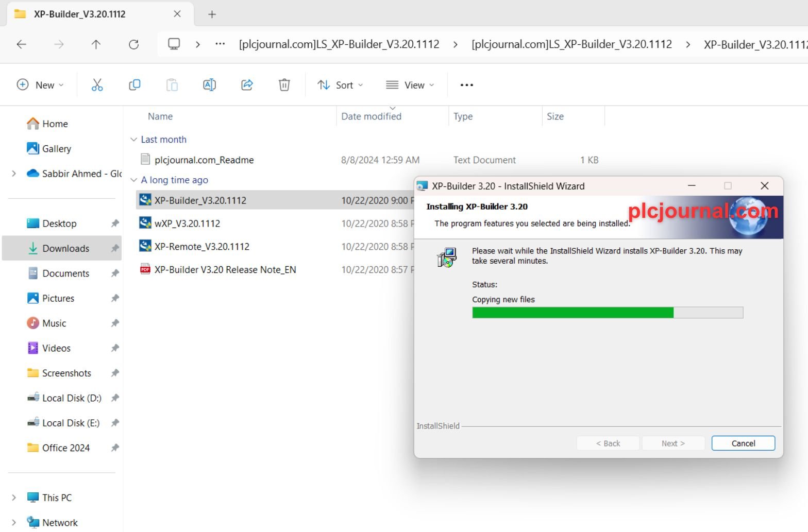Open Sabbir Ahmed OneDrive entry
This screenshot has height=532, width=808.
click(x=74, y=174)
